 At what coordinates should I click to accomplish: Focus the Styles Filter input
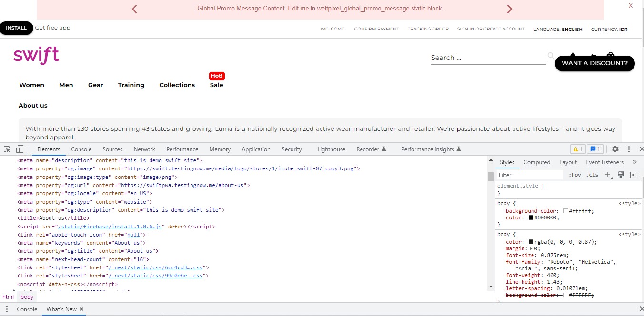point(531,175)
